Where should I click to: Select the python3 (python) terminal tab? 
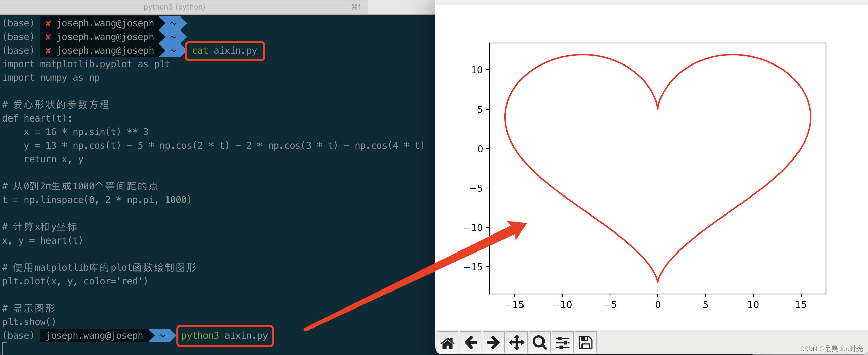(x=184, y=7)
